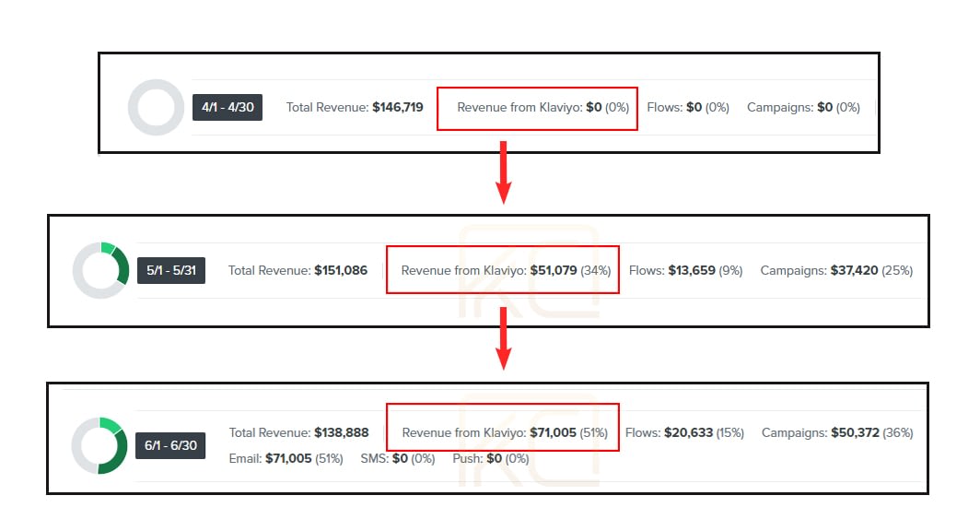980x531 pixels.
Task: Click the May revenue donut chart
Action: click(x=100, y=270)
